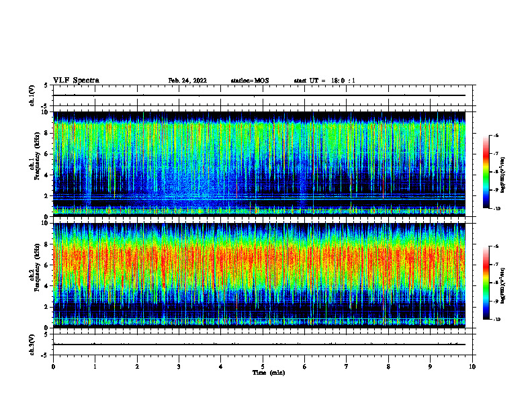Click the "6" kHz tick on ch.2 axis

tap(48, 265)
